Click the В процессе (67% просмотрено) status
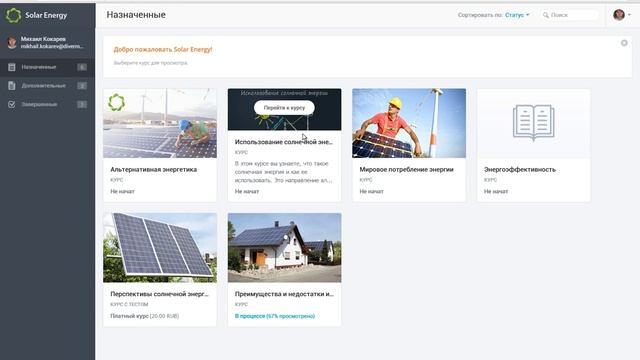Image resolution: width=640 pixels, height=360 pixels. click(x=275, y=316)
